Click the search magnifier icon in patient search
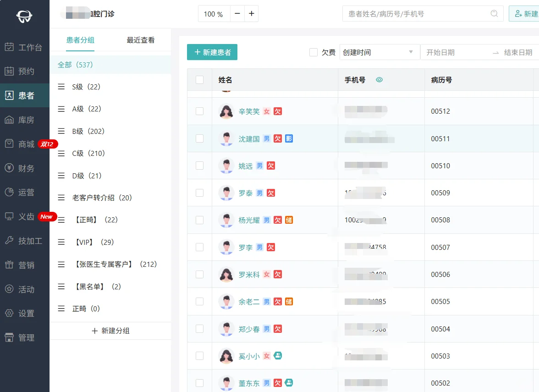Viewport: 539px width, 392px height. pyautogui.click(x=494, y=13)
